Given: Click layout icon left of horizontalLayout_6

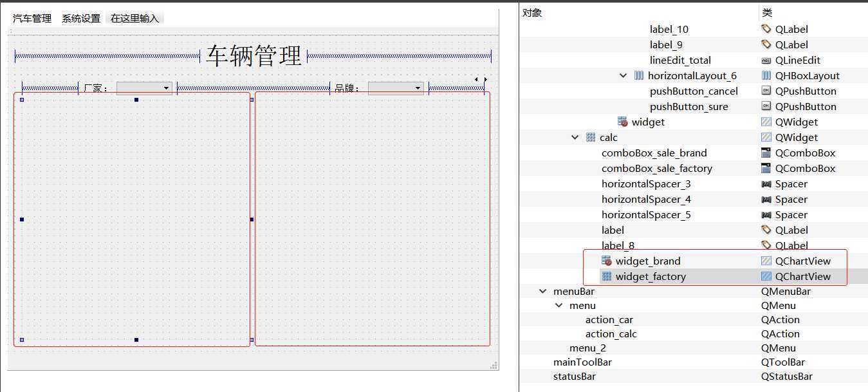Looking at the screenshot, I should pyautogui.click(x=639, y=75).
